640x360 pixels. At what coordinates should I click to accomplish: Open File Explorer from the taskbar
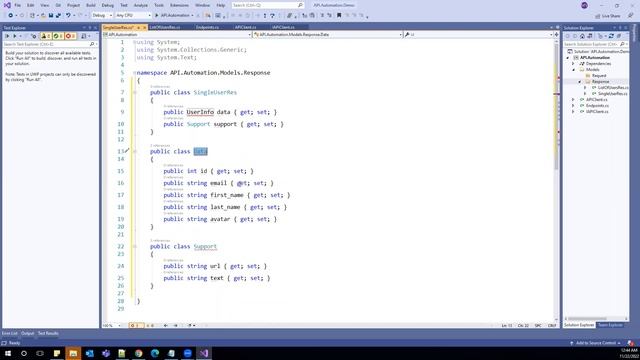(x=73, y=353)
